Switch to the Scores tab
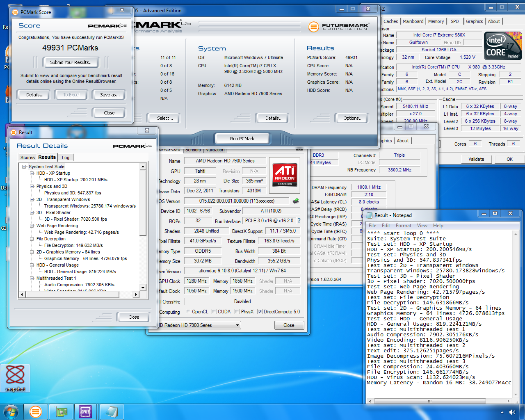The height and width of the screenshot is (420, 525). (x=27, y=157)
